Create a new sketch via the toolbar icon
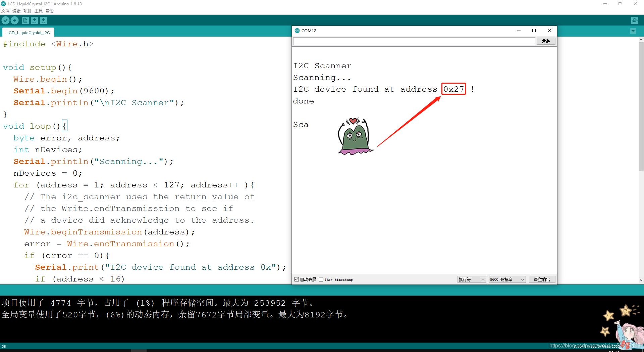Viewport: 644px width, 352px height. click(25, 20)
